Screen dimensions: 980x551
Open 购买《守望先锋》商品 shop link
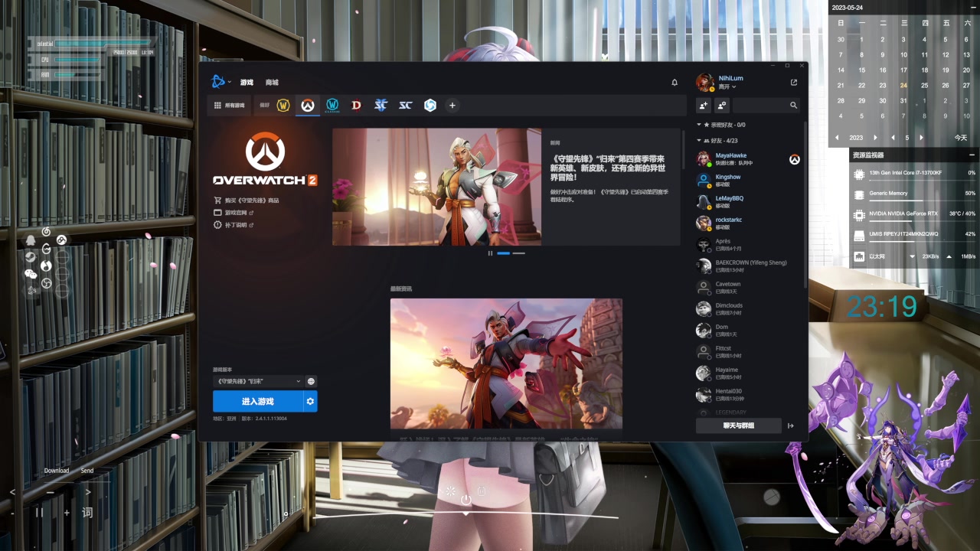pyautogui.click(x=247, y=201)
